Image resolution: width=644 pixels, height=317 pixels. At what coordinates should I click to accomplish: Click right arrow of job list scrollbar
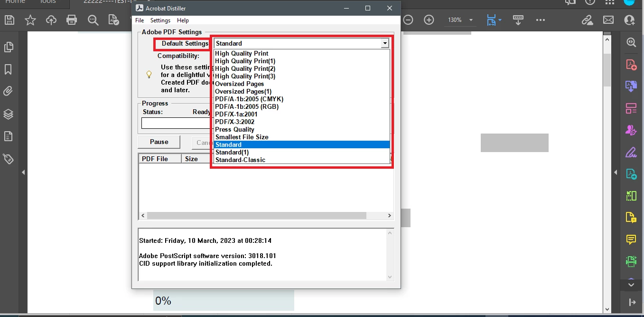click(x=389, y=215)
